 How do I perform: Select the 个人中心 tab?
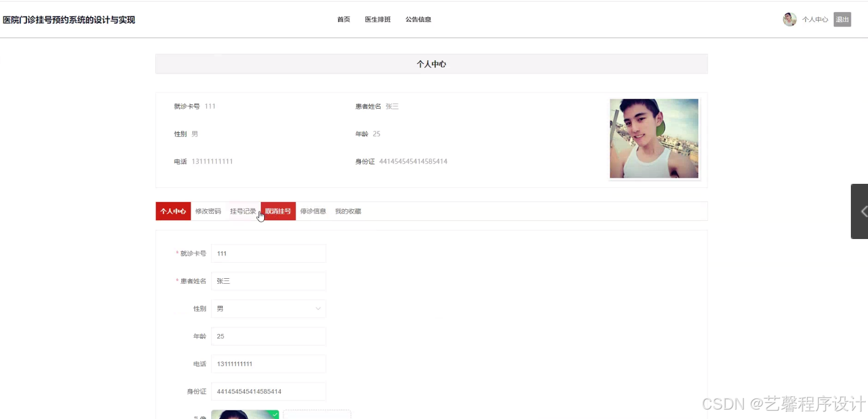point(173,211)
